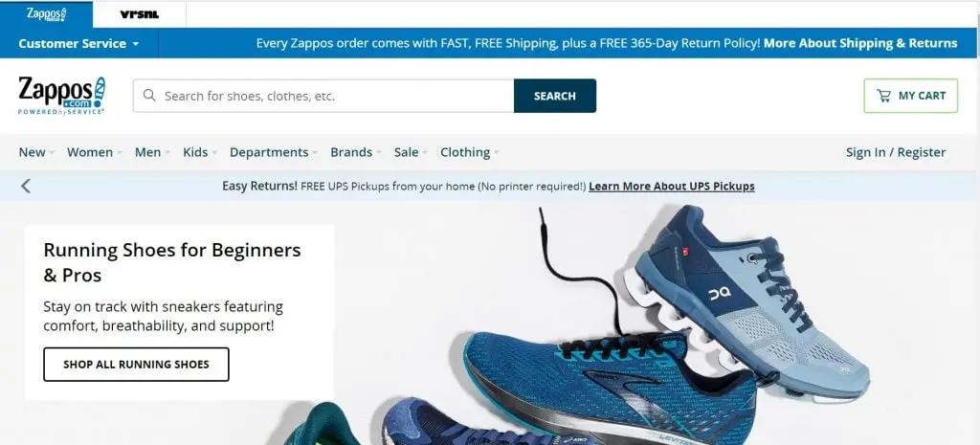Click the shopping cart icon
980x445 pixels.
click(x=883, y=96)
